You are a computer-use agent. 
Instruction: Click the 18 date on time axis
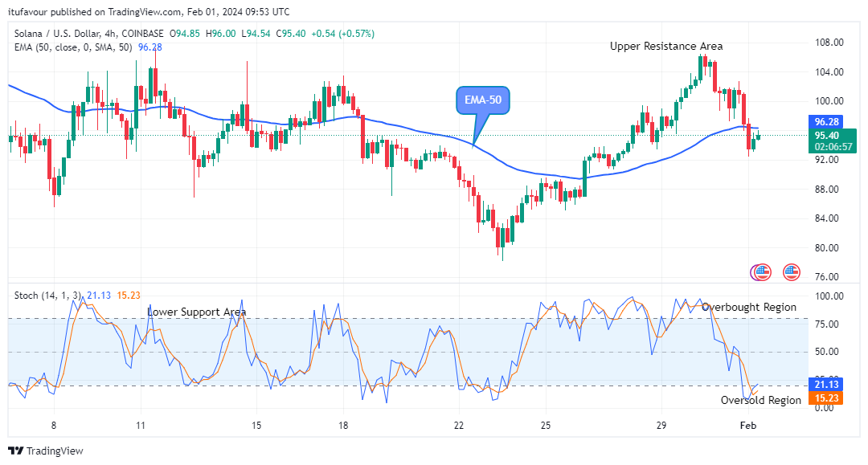(343, 425)
